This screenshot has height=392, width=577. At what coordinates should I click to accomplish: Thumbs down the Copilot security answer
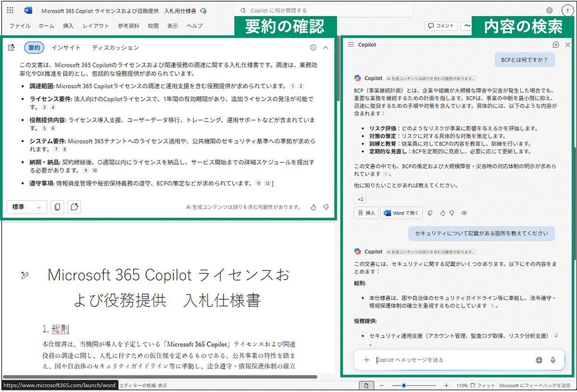pos(452,213)
